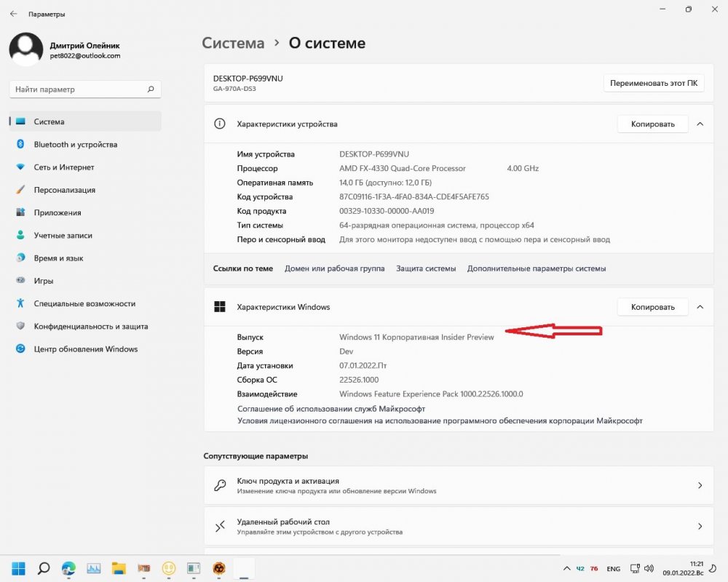Screen dimensions: 728x582
Task: Open Конфиденциальность и защита section
Action: pos(85,326)
